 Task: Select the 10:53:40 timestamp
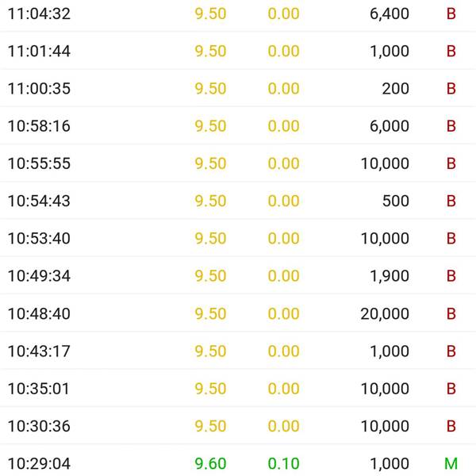click(x=39, y=238)
